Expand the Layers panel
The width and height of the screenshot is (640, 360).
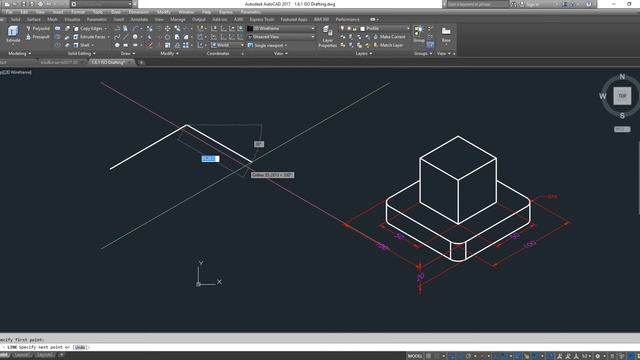coord(364,53)
